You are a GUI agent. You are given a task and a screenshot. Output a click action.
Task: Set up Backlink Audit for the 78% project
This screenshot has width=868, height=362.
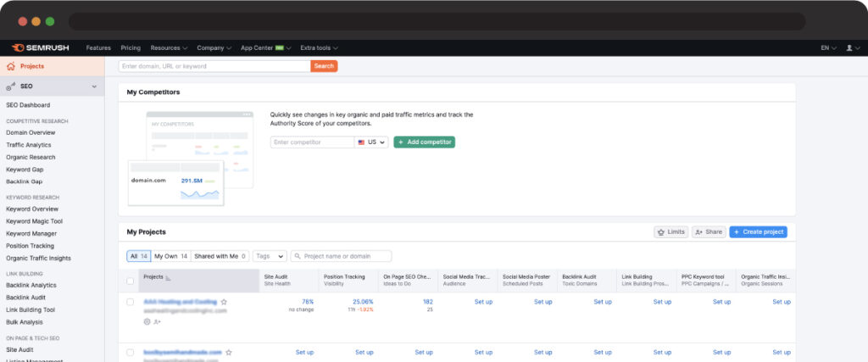(x=603, y=302)
